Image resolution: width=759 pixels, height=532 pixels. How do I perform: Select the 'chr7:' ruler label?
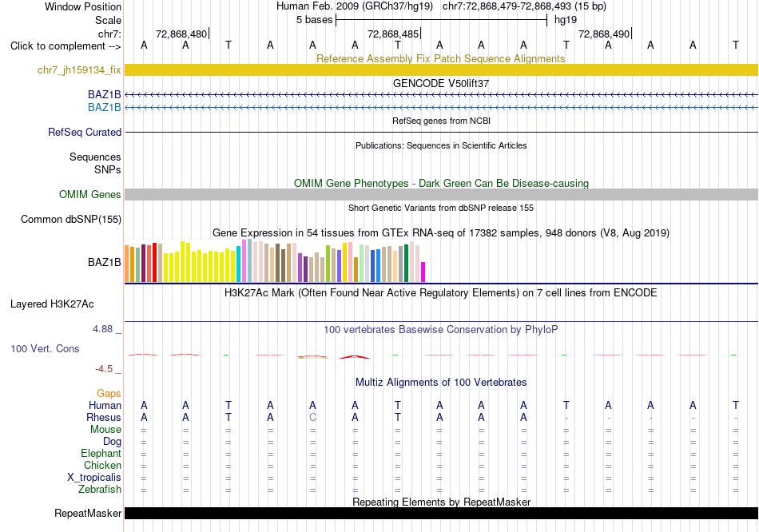[x=109, y=34]
